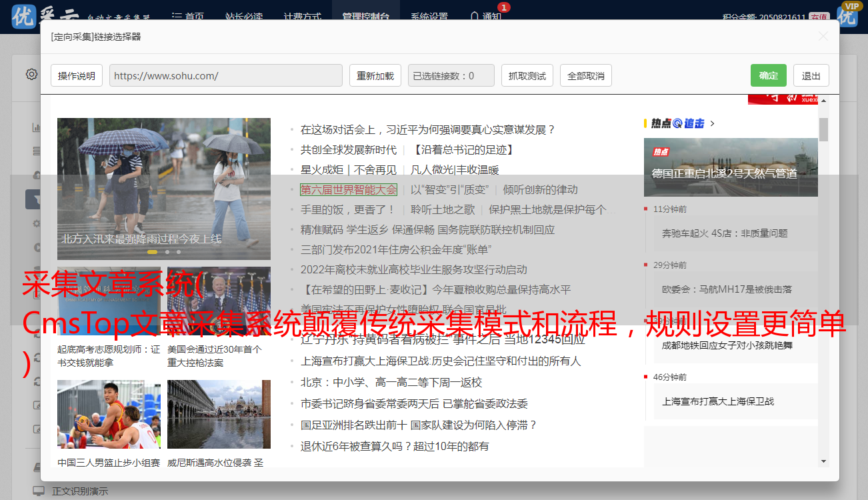
Task: Select the 第六届世界智能大会 headline link
Action: [348, 190]
